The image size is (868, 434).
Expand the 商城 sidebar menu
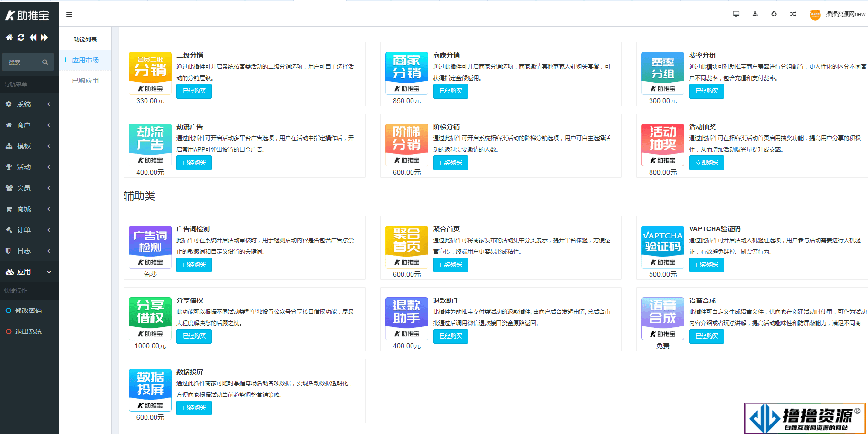point(30,209)
